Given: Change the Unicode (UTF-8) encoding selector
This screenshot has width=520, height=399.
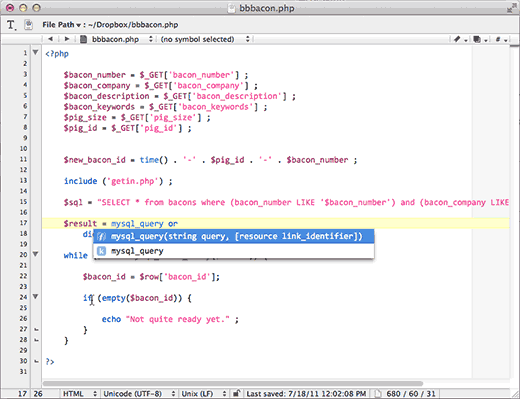Looking at the screenshot, I should pos(139,394).
